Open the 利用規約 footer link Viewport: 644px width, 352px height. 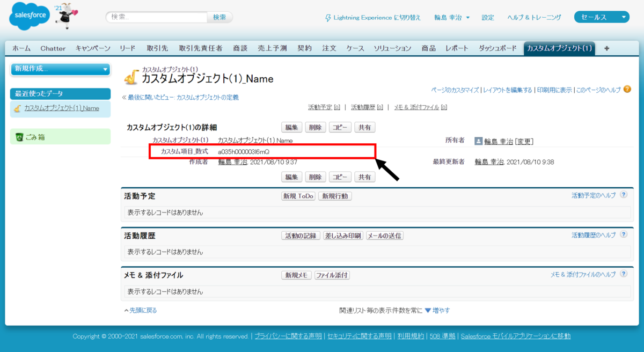point(410,336)
